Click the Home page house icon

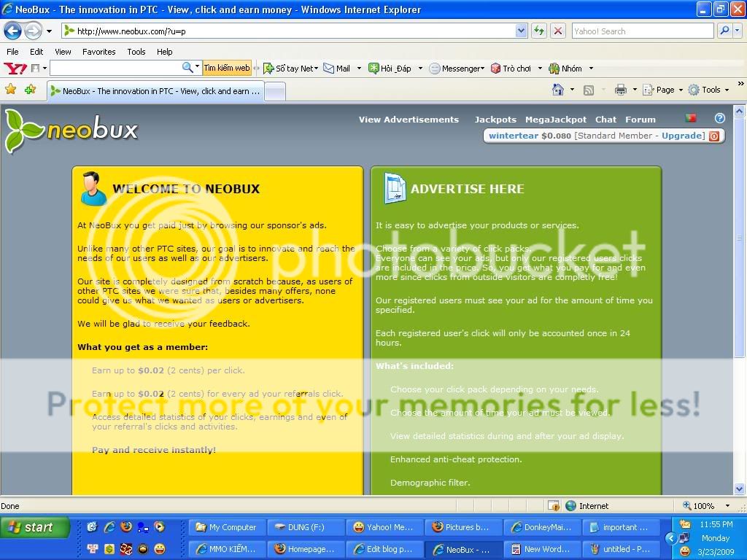point(557,90)
